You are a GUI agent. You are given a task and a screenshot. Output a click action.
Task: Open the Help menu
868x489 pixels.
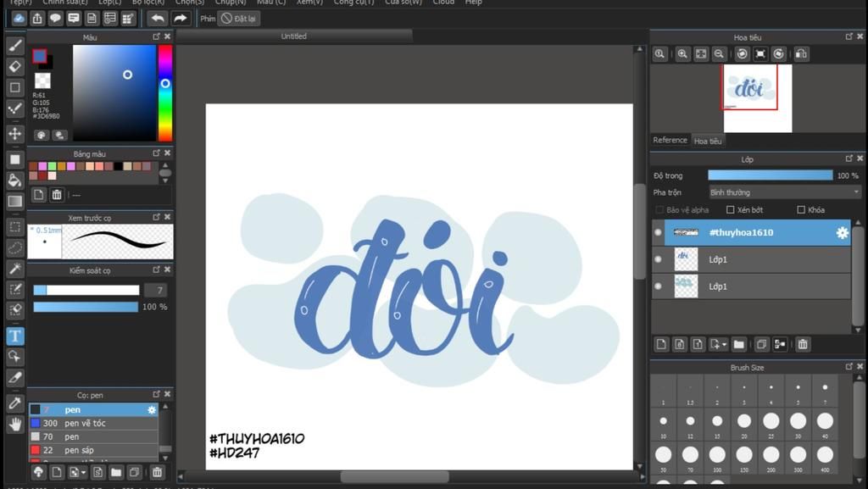click(473, 3)
